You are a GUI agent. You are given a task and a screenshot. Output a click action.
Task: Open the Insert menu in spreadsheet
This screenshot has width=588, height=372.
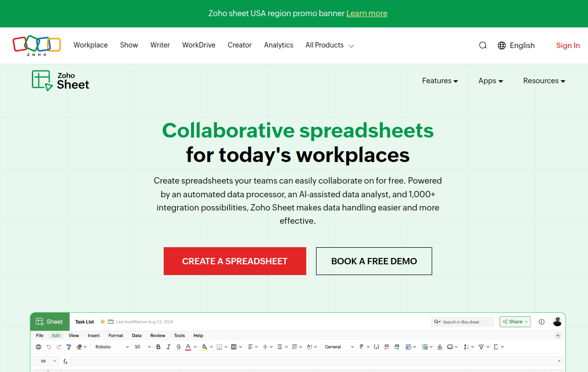coord(94,336)
